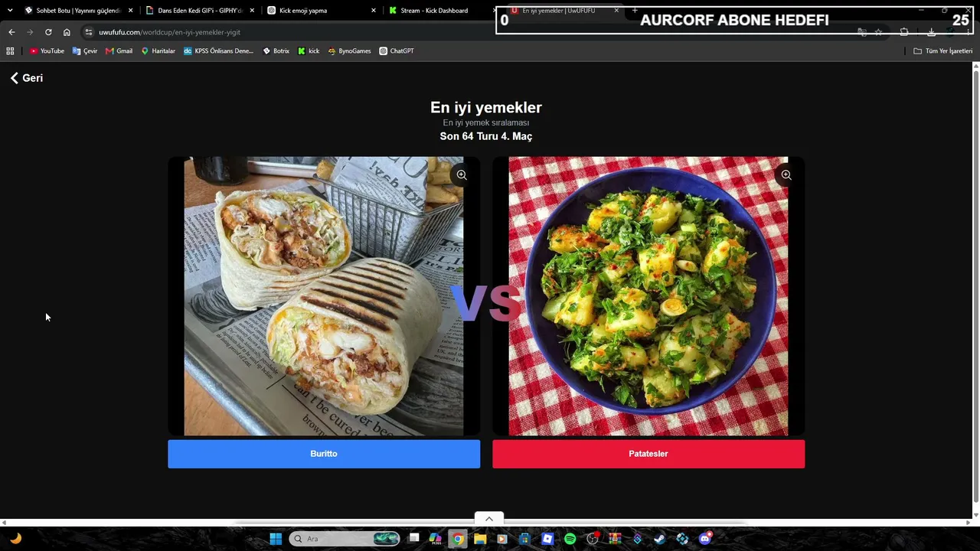Close the Kick emoji yapma tab
Screen dimensions: 980x551
pyautogui.click(x=374, y=11)
